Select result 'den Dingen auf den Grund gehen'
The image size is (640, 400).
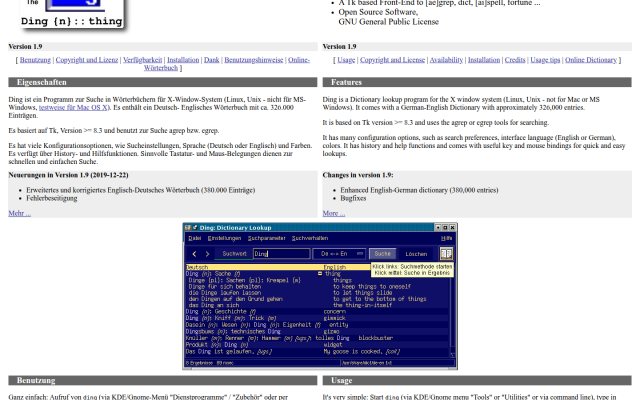pos(236,299)
